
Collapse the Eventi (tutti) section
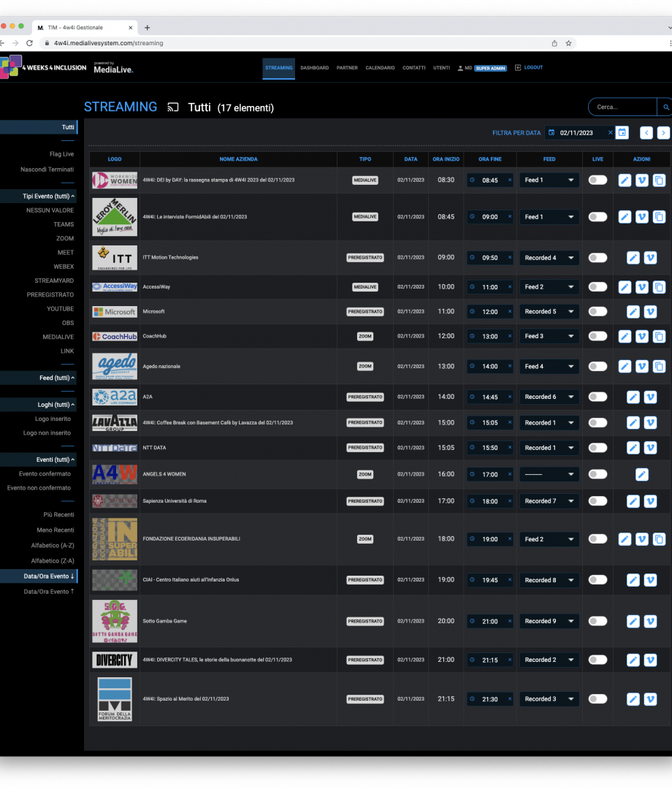click(56, 460)
